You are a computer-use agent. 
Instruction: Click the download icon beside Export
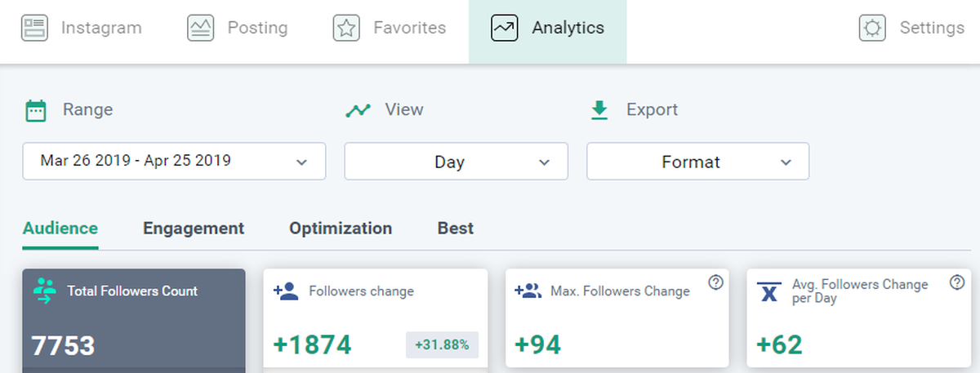[600, 110]
